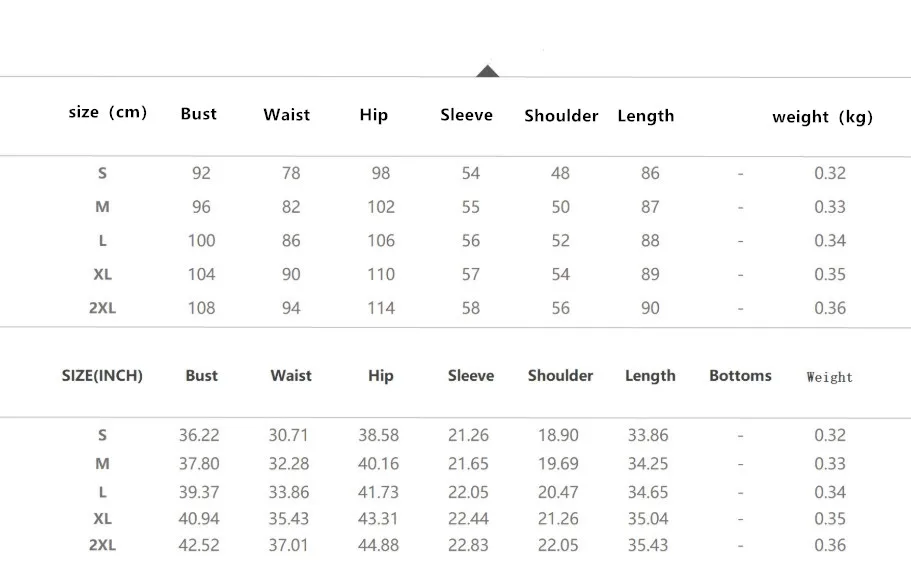Click the "weight (kg)" column header
Viewport: 911px width, 585px height.
point(822,117)
